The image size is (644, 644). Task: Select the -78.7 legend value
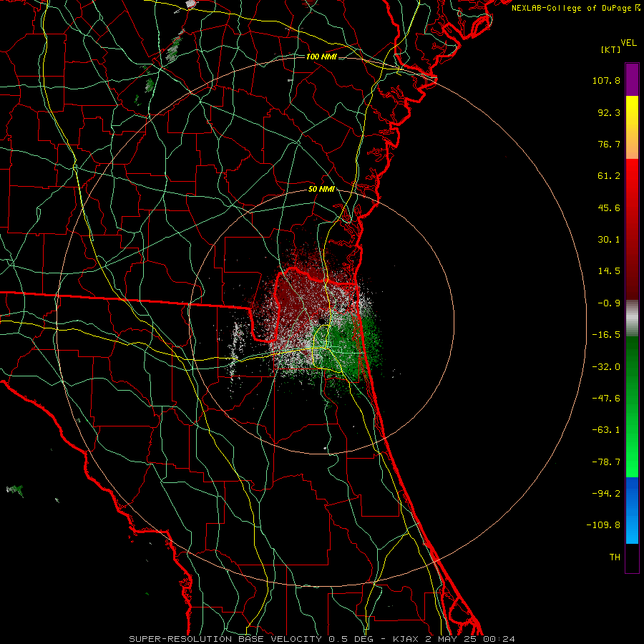tap(606, 462)
